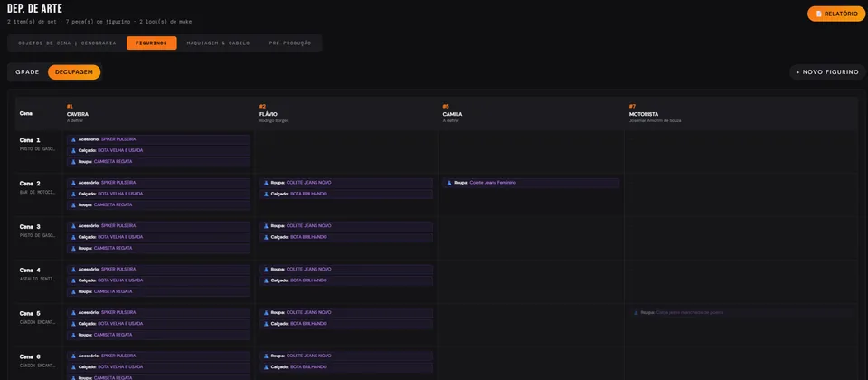Open the Pré-Produção tab
The height and width of the screenshot is (380, 868).
point(290,43)
